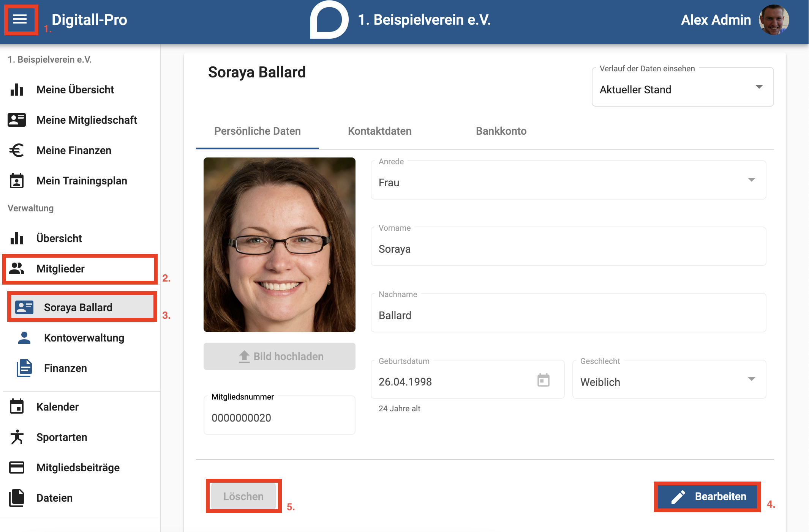Click the Kalender icon in sidebar
The image size is (809, 532).
pyautogui.click(x=17, y=407)
